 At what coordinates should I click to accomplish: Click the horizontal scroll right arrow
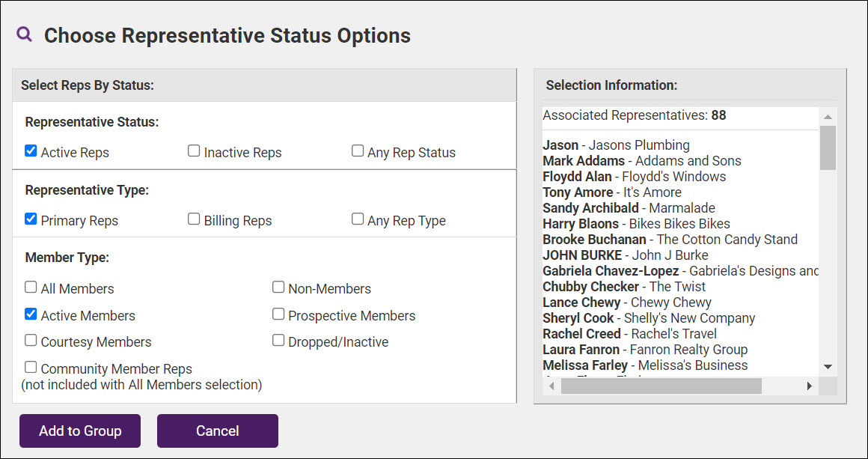809,386
